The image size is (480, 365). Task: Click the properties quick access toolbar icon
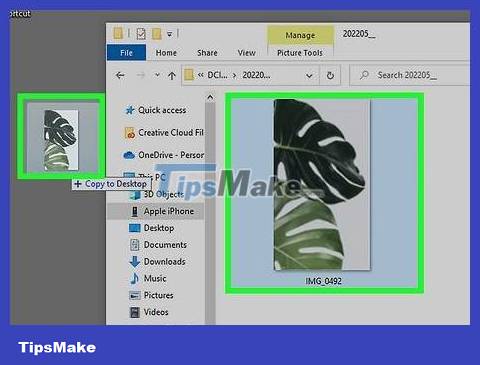point(141,34)
